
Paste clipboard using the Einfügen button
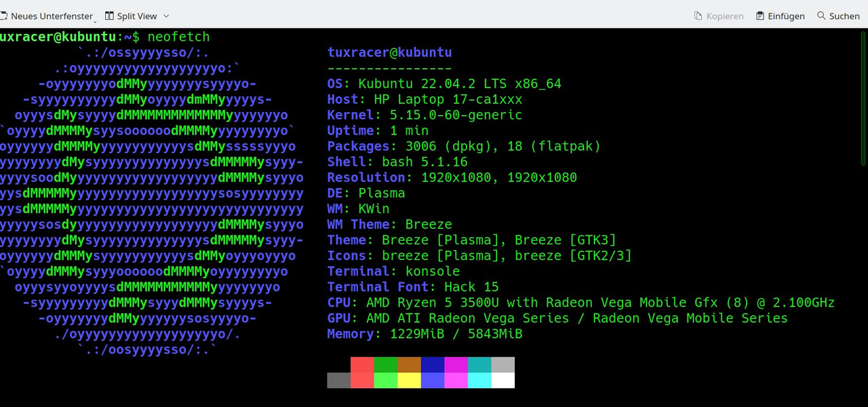[781, 16]
